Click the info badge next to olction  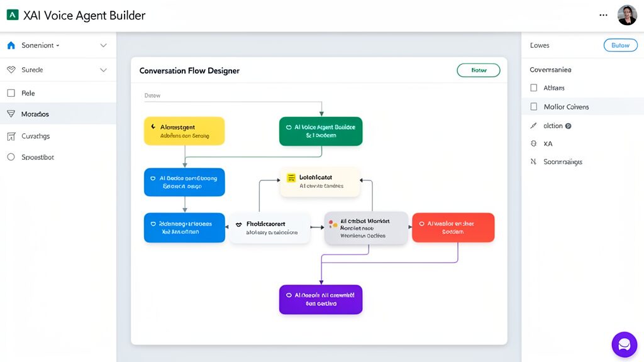(x=568, y=126)
